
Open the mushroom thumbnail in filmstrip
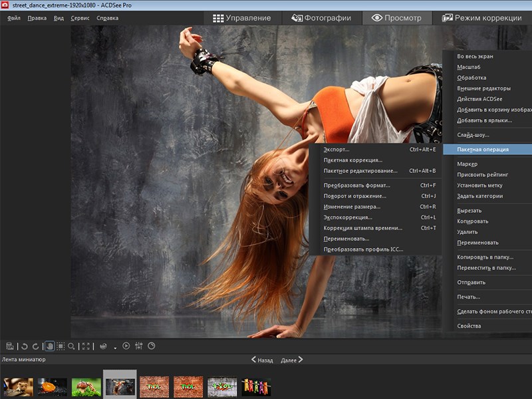click(x=86, y=387)
